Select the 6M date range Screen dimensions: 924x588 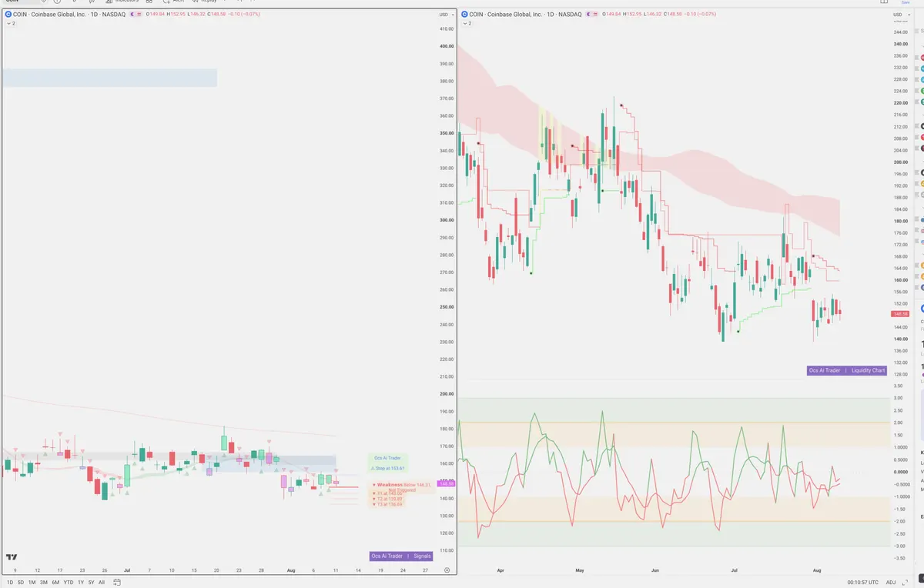pyautogui.click(x=55, y=583)
